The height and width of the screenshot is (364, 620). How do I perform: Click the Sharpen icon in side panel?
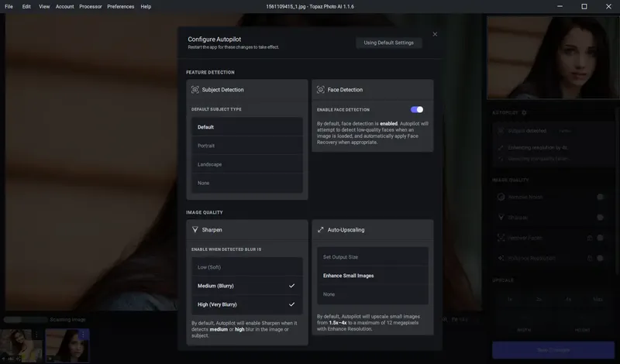(501, 218)
